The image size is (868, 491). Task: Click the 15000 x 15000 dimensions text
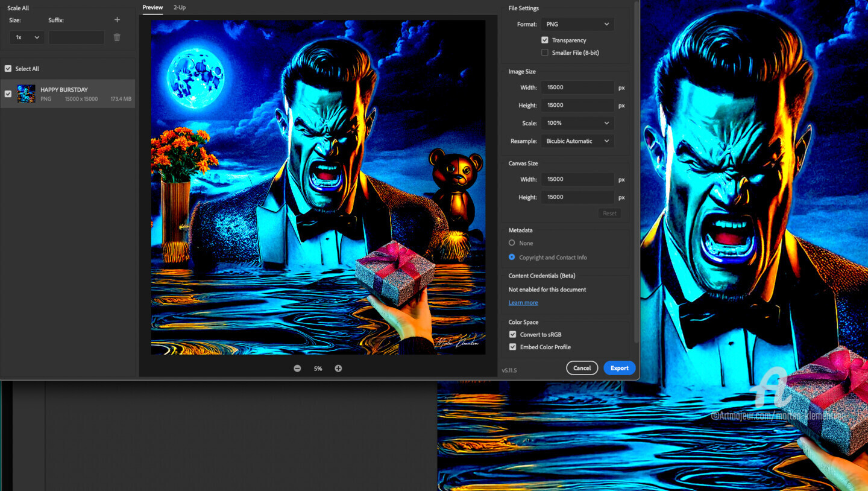point(81,99)
